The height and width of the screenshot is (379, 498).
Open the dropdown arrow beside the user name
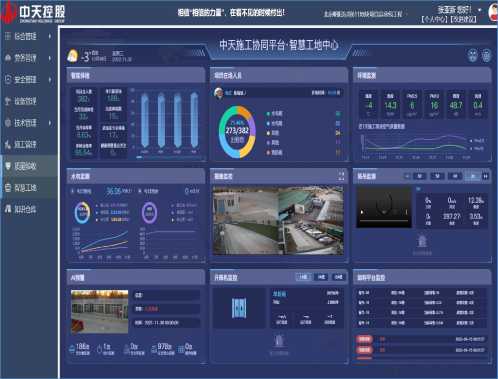(x=480, y=10)
